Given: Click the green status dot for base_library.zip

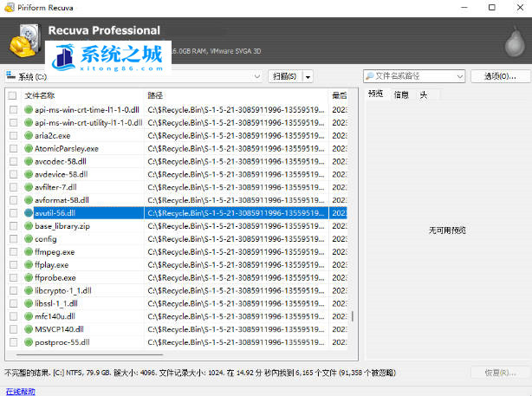Looking at the screenshot, I should click(x=29, y=225).
